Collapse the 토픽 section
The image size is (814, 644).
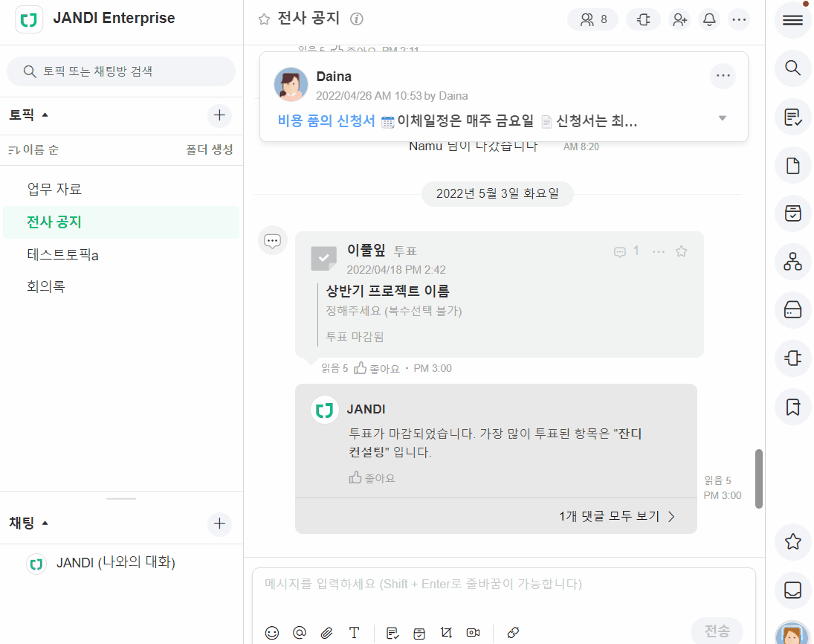tap(45, 115)
